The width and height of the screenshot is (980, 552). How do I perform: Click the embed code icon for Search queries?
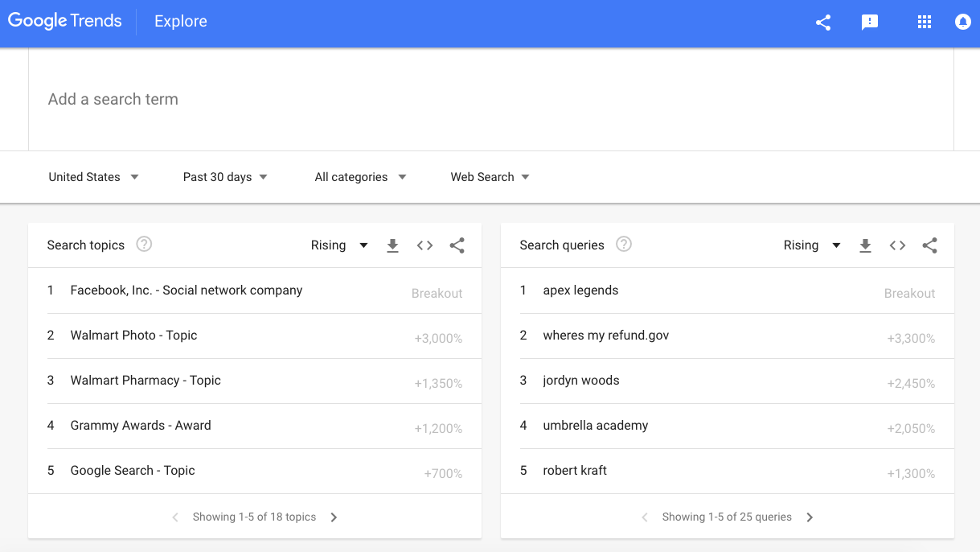pyautogui.click(x=897, y=245)
